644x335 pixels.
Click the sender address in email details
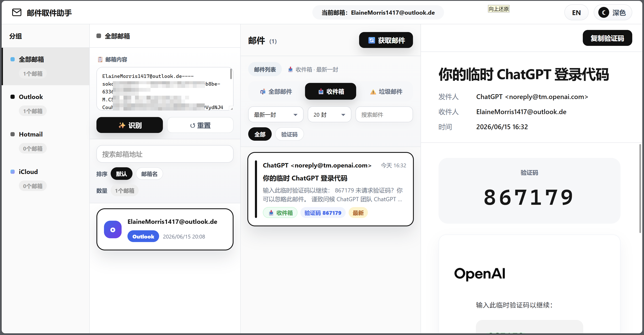click(x=532, y=97)
